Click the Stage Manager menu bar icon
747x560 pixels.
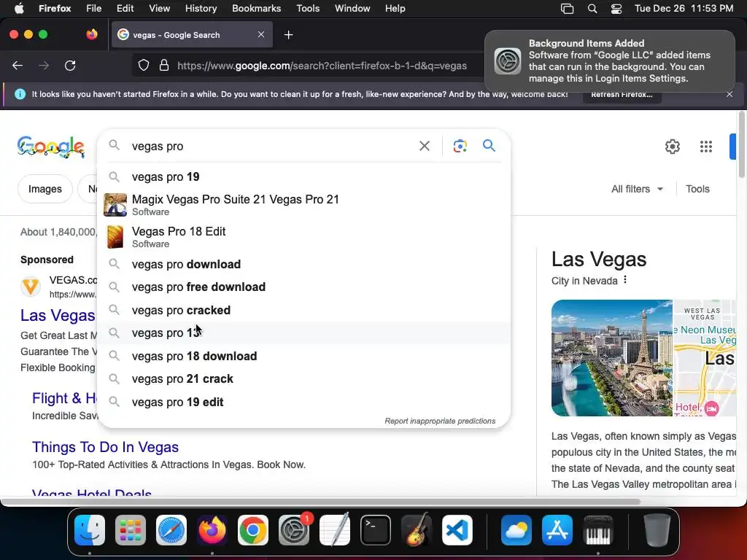pyautogui.click(x=567, y=9)
